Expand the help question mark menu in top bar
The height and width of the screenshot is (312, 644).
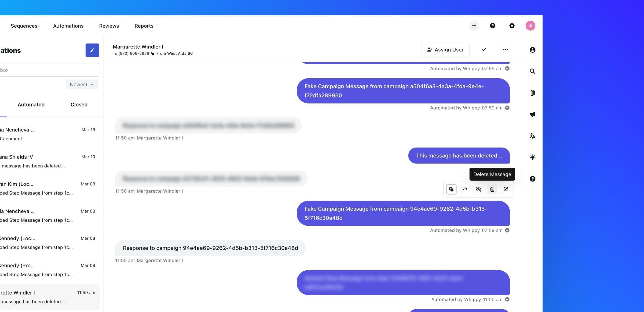(493, 26)
